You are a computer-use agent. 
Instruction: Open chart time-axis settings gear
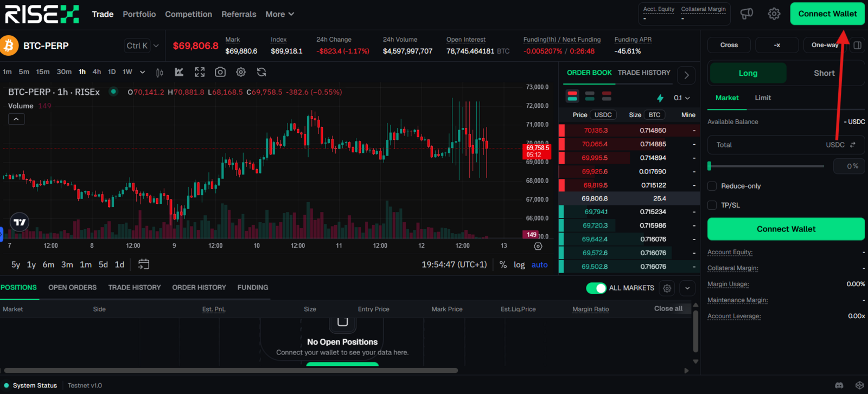(538, 246)
